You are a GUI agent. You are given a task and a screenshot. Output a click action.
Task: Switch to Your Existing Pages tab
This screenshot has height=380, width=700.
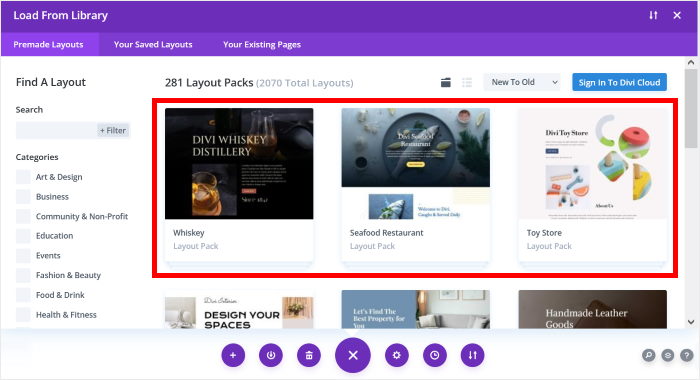coord(262,44)
